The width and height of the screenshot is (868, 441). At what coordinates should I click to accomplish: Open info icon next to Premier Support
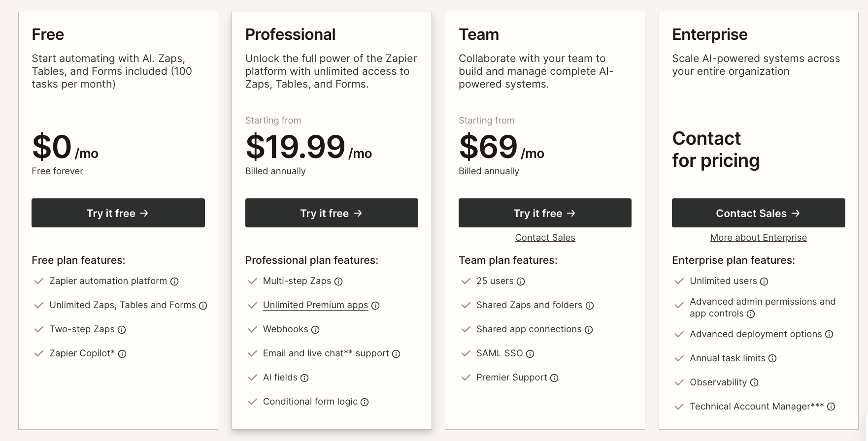click(x=554, y=378)
